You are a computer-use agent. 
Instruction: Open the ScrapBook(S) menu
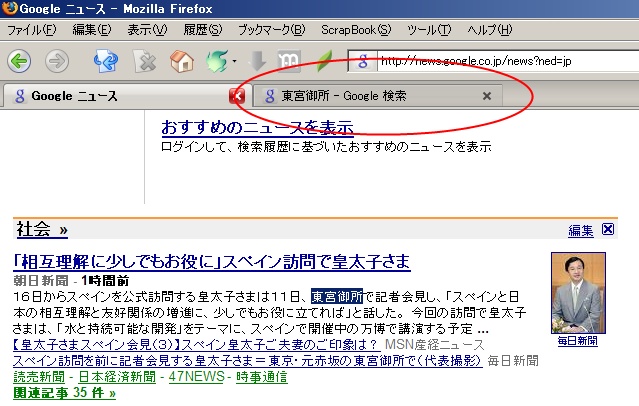[x=356, y=30]
